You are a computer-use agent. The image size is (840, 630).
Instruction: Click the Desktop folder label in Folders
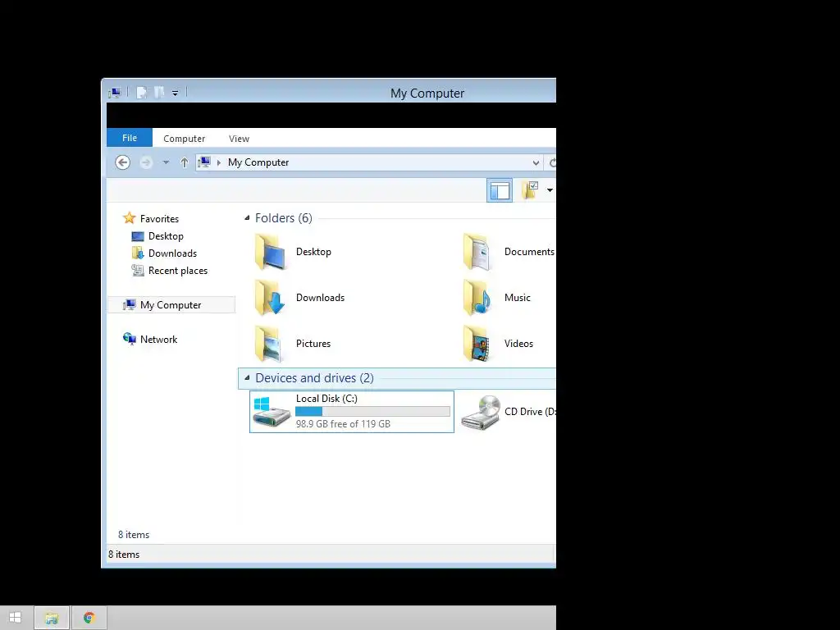pos(313,252)
